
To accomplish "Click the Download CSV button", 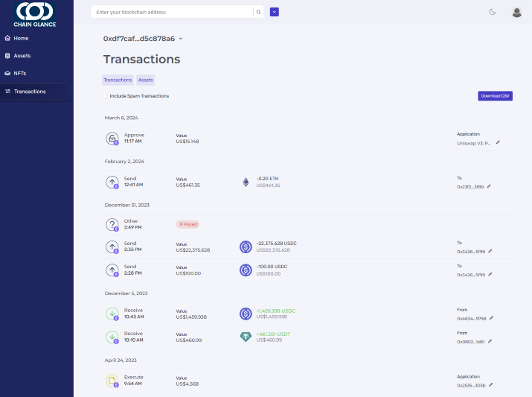I will [x=495, y=96].
